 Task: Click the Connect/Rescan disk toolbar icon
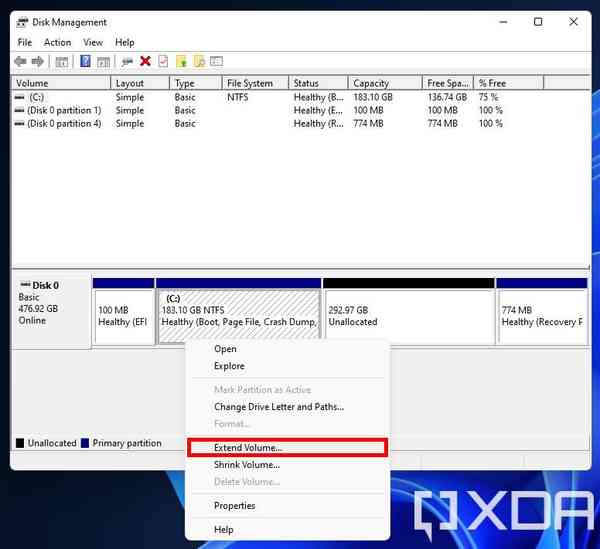click(127, 61)
